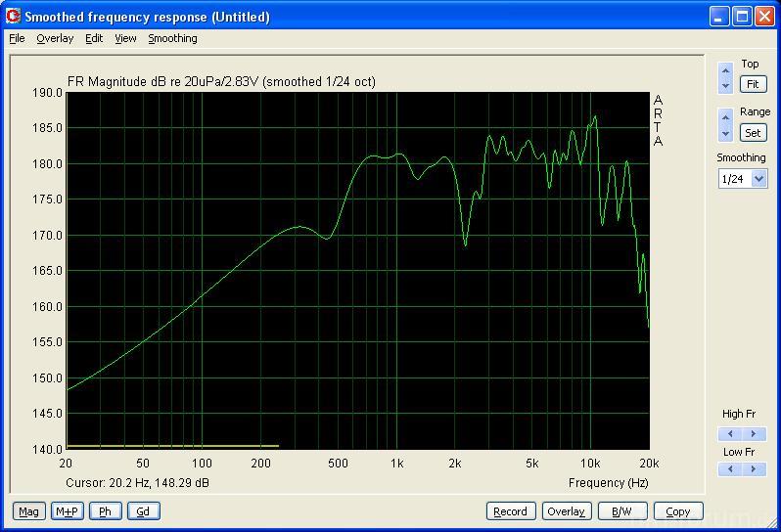Toggle B/W color mode
Viewport: 781px width, 532px height.
pyautogui.click(x=621, y=510)
